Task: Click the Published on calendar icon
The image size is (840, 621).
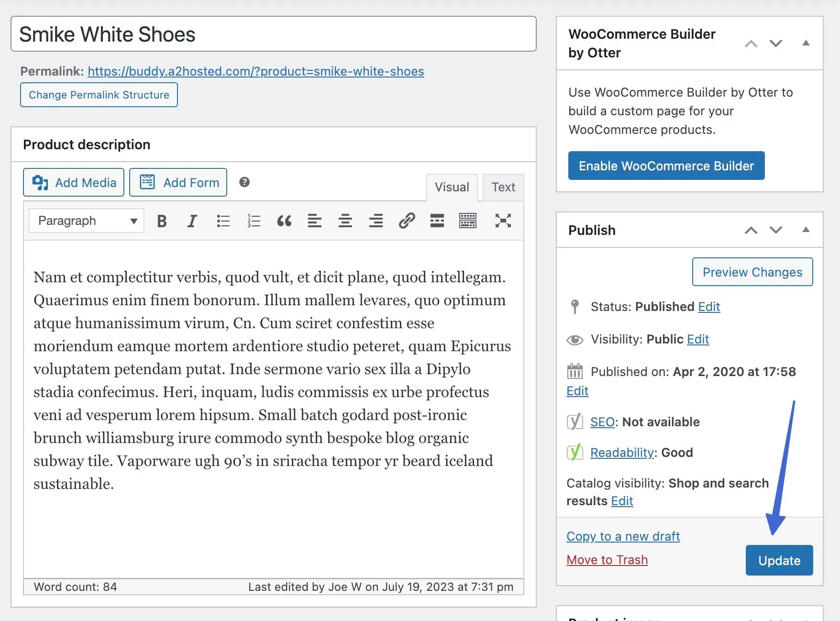Action: tap(575, 371)
